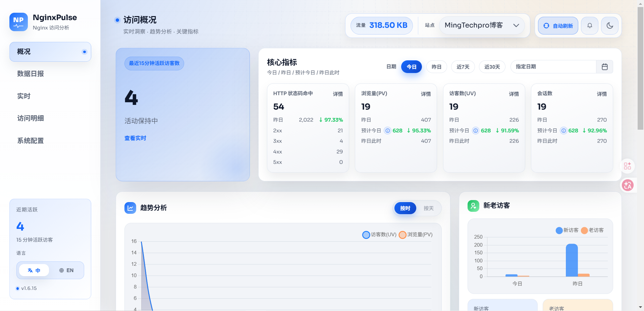Open the calendar date picker icon
Image resolution: width=644 pixels, height=311 pixels.
[605, 67]
